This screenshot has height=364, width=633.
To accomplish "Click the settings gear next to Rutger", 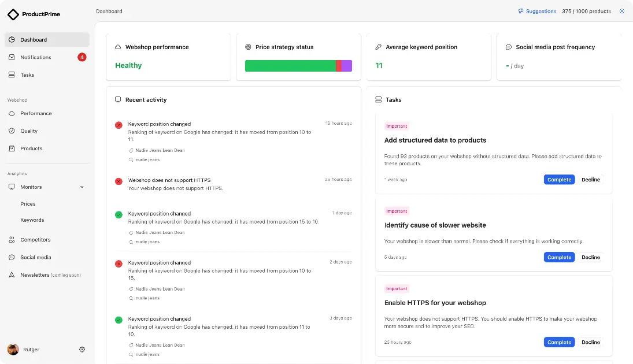I will tap(82, 349).
